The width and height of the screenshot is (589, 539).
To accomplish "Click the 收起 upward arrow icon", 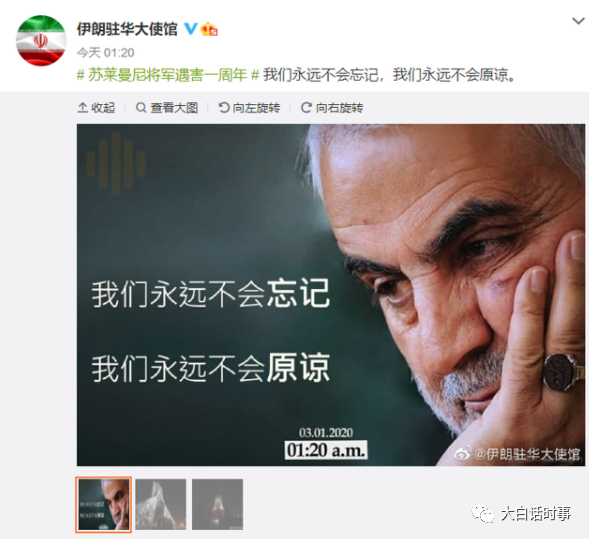I will click(x=82, y=108).
